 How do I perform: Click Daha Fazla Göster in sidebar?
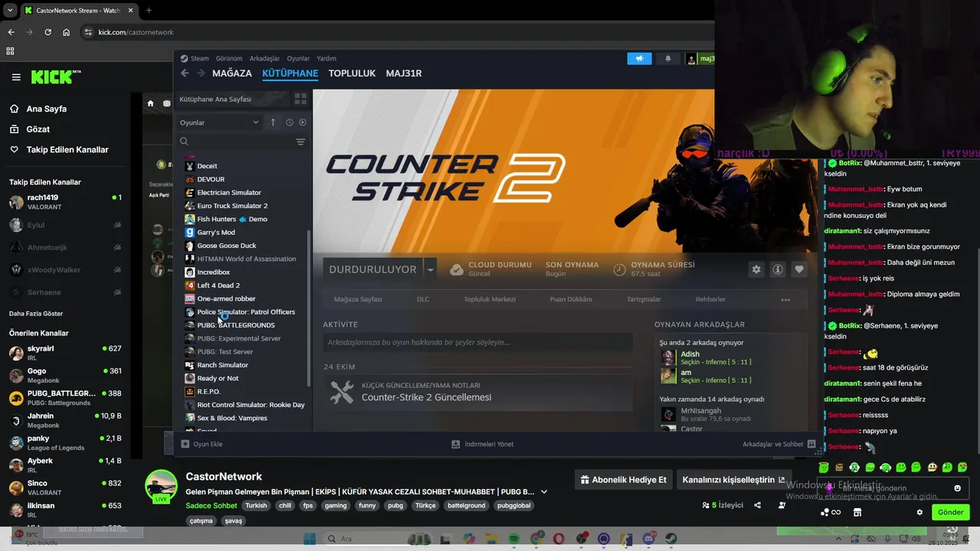36,314
